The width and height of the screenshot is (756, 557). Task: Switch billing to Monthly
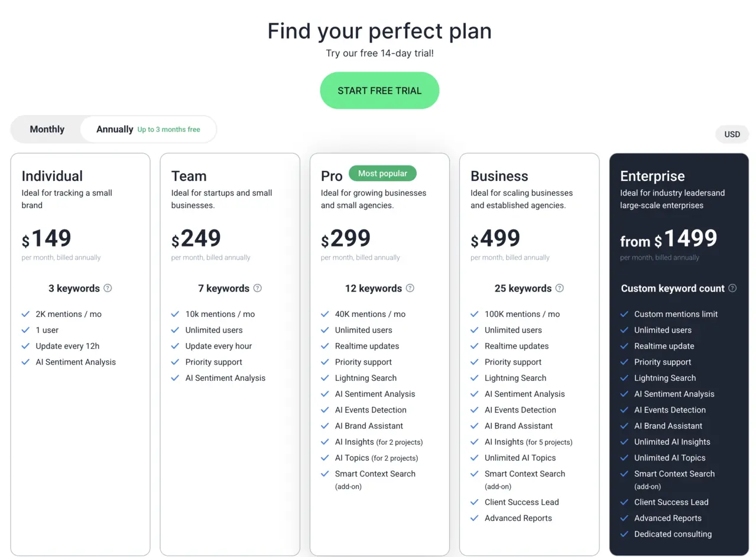coord(47,129)
